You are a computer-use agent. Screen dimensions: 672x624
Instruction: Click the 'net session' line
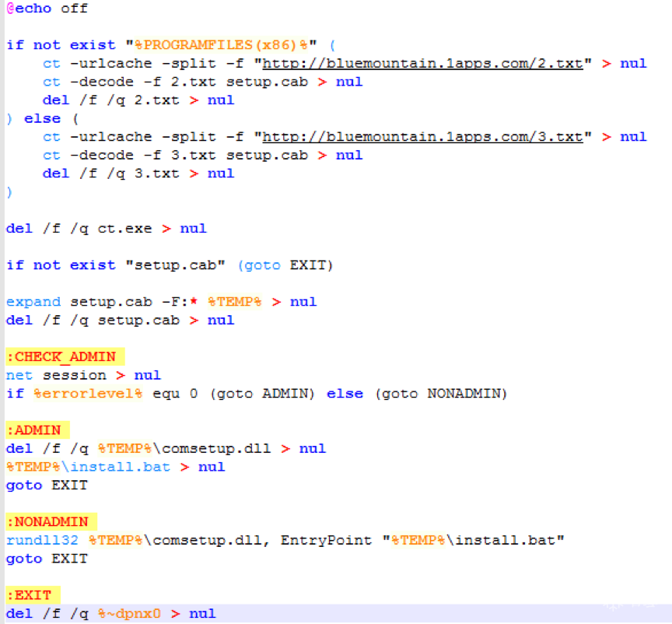(83, 375)
